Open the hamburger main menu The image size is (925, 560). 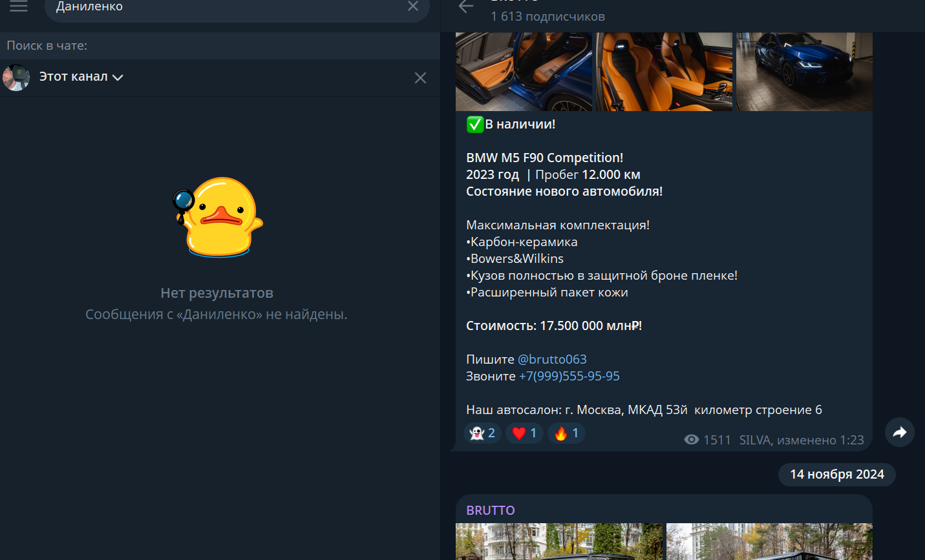[19, 6]
